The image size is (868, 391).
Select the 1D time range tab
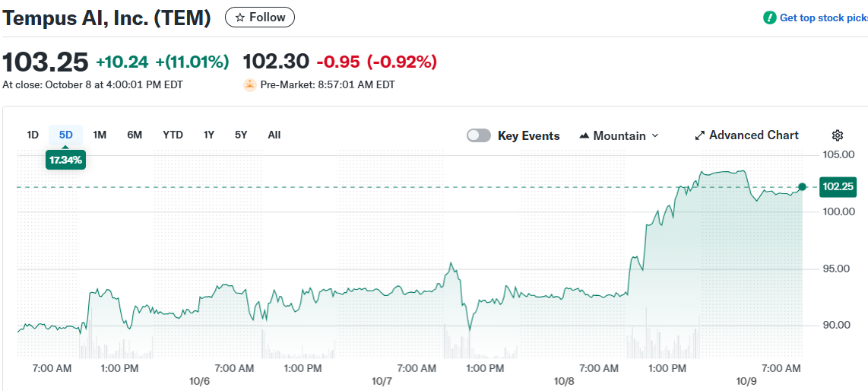point(33,135)
